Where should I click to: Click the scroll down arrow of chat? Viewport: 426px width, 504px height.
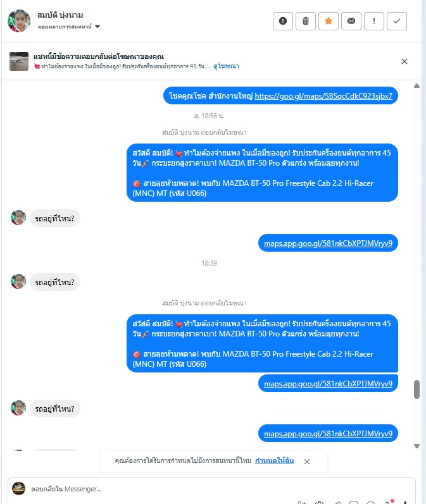coord(417,446)
